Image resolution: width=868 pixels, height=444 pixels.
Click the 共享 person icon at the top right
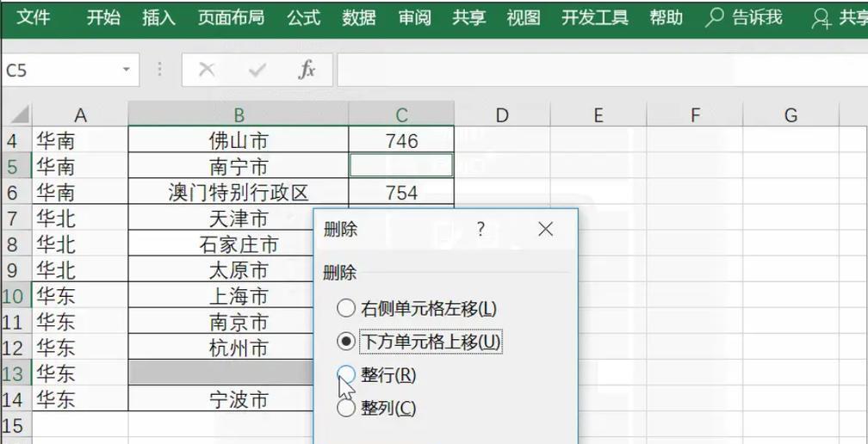tap(821, 19)
